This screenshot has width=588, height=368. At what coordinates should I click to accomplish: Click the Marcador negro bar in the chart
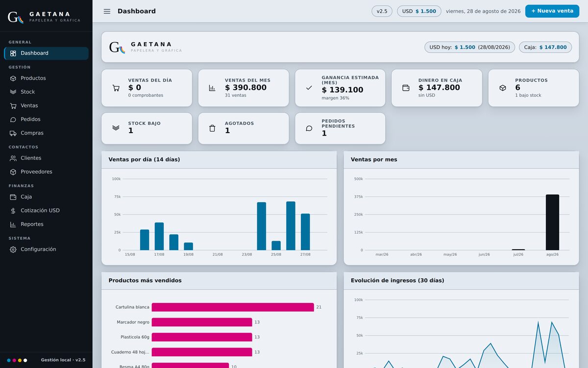point(202,322)
